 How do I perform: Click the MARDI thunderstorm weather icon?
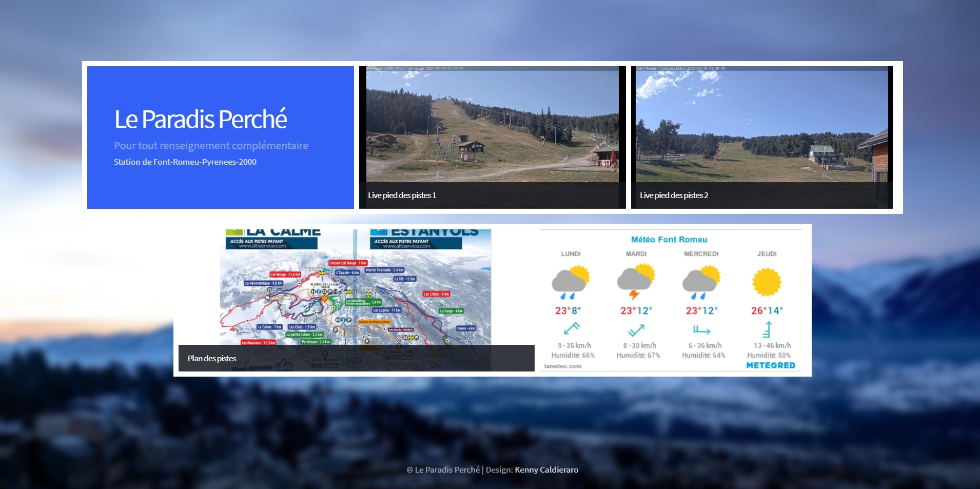(636, 282)
